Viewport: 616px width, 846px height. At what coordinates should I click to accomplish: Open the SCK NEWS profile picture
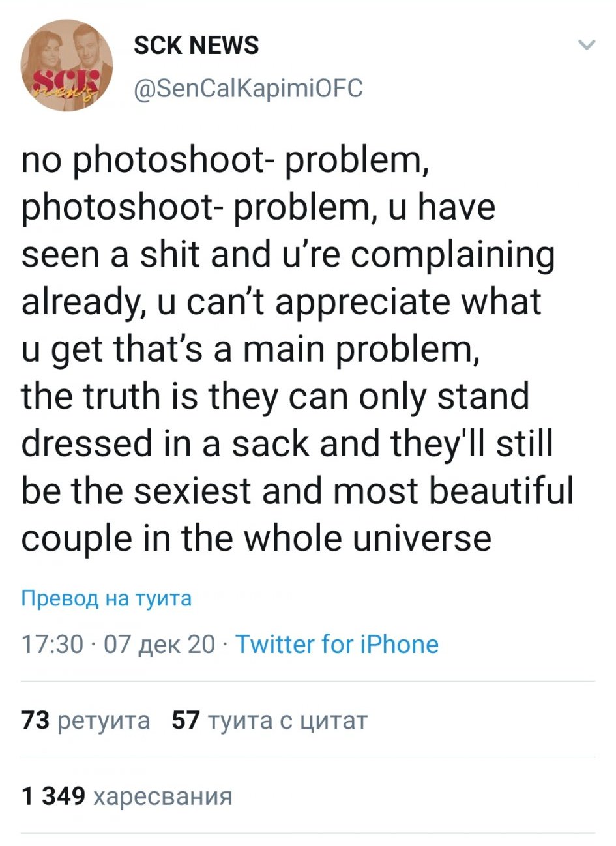[66, 65]
